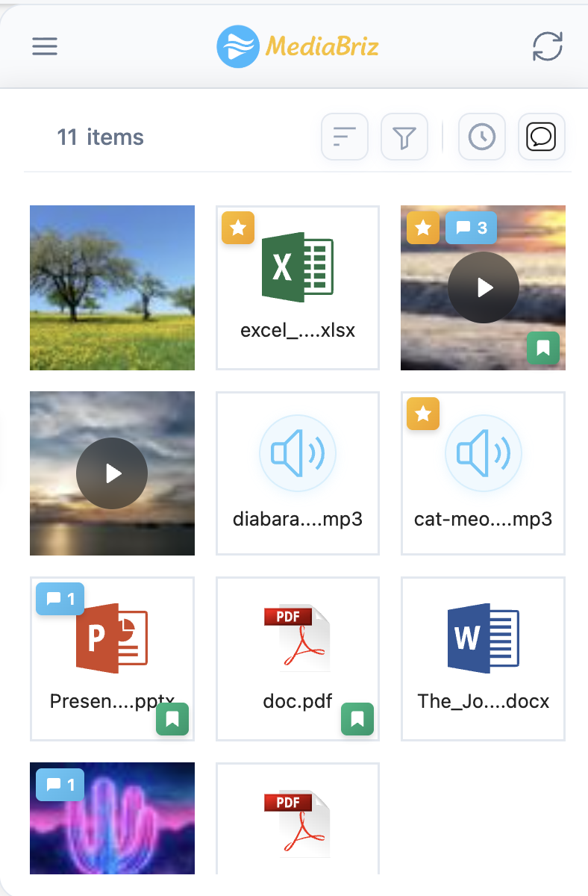Click the comment badge on the cactus image

(60, 785)
